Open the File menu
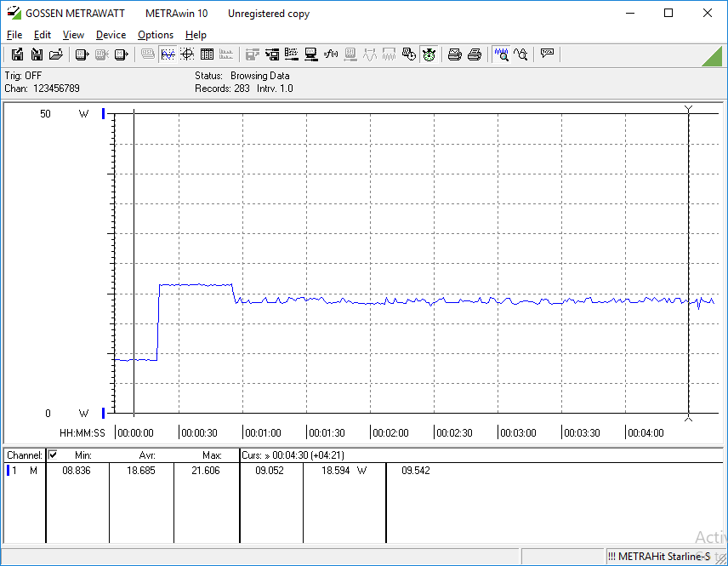The width and height of the screenshot is (728, 566). click(14, 35)
